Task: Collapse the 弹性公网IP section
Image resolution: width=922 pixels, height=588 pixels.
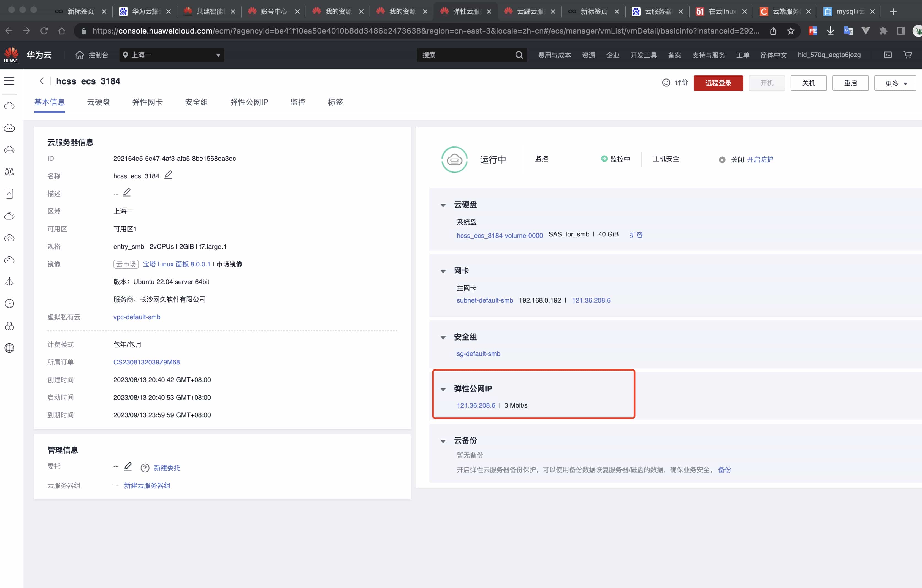Action: pyautogui.click(x=443, y=389)
